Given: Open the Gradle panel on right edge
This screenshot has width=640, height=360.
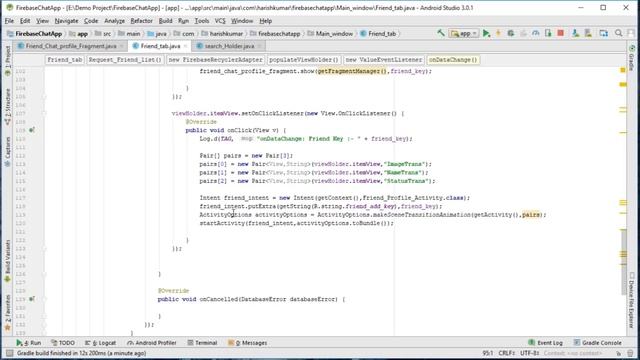Looking at the screenshot, I should pos(632,58).
